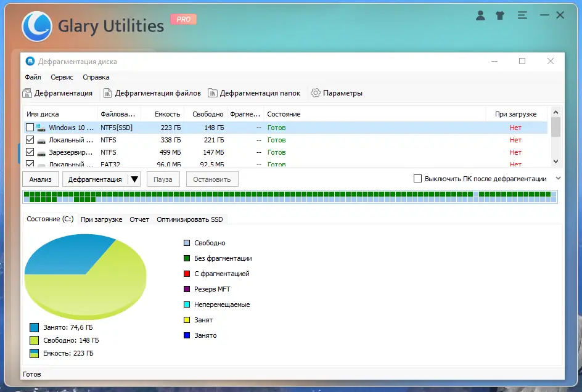Click the Локальный NTFS drive icon
The height and width of the screenshot is (392, 582).
[41, 141]
